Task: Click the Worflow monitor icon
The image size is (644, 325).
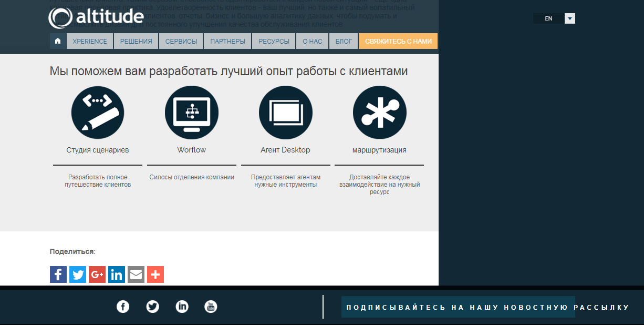Action: pos(191,112)
